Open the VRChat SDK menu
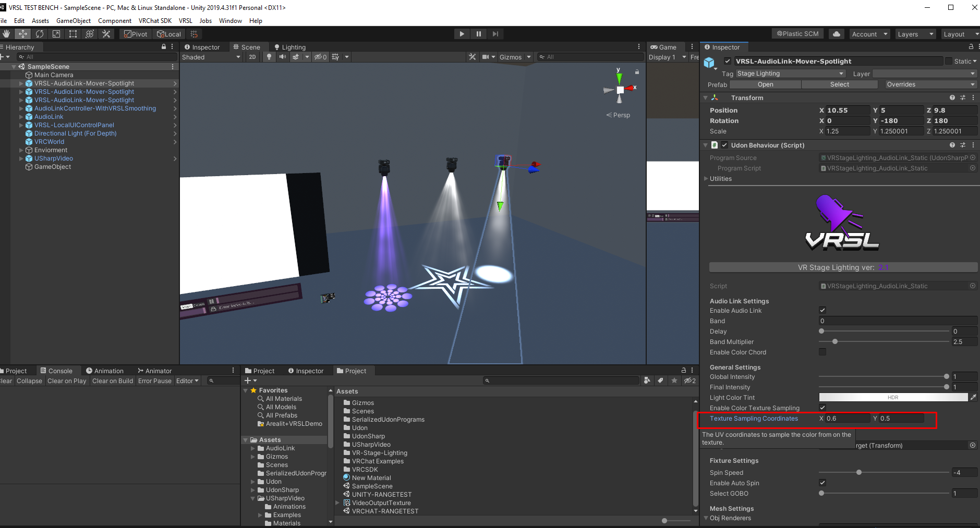980x528 pixels. click(x=155, y=21)
